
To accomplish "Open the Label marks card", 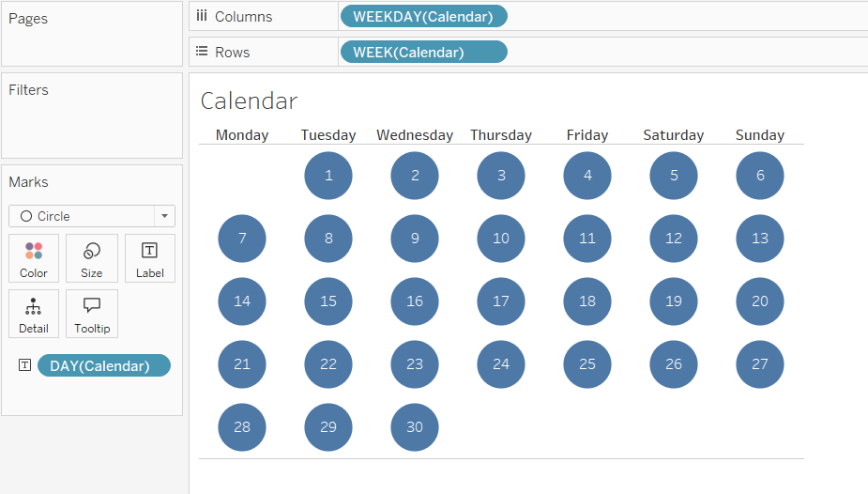I will pos(150,258).
